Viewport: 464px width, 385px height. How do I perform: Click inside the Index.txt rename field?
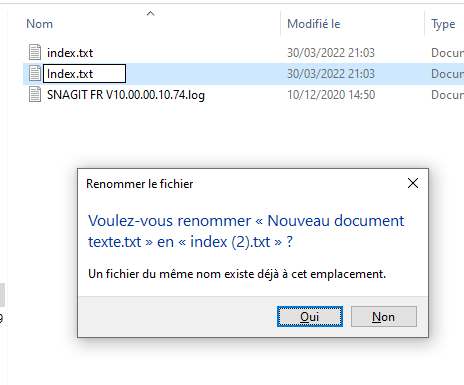click(x=84, y=74)
